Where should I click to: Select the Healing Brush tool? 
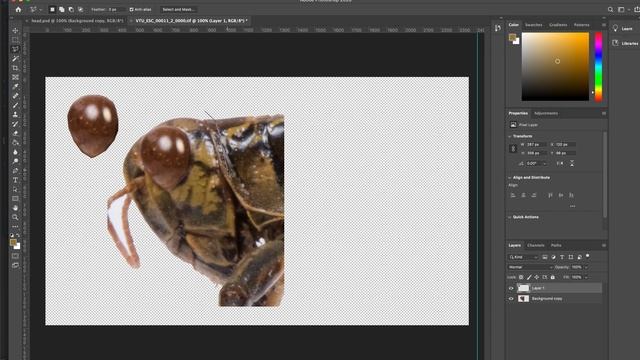point(16,96)
